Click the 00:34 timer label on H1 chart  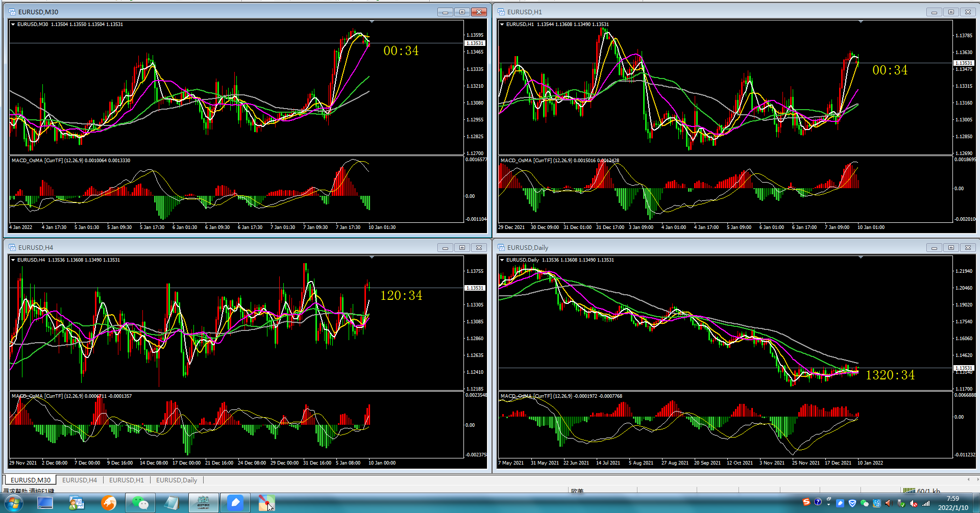click(890, 70)
